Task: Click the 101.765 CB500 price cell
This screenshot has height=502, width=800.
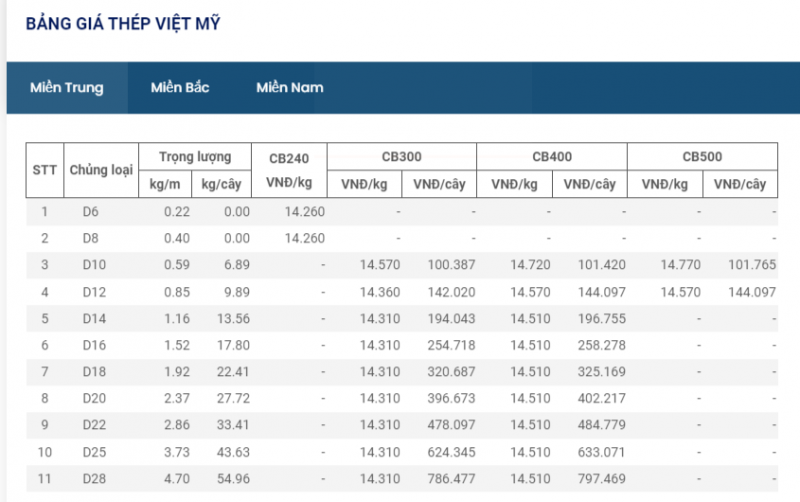Action: click(x=752, y=265)
